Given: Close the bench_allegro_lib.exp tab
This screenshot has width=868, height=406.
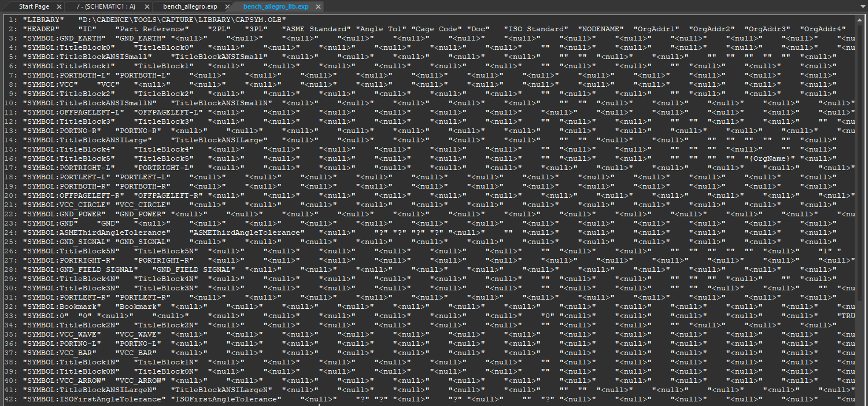Looking at the screenshot, I should click(x=318, y=7).
